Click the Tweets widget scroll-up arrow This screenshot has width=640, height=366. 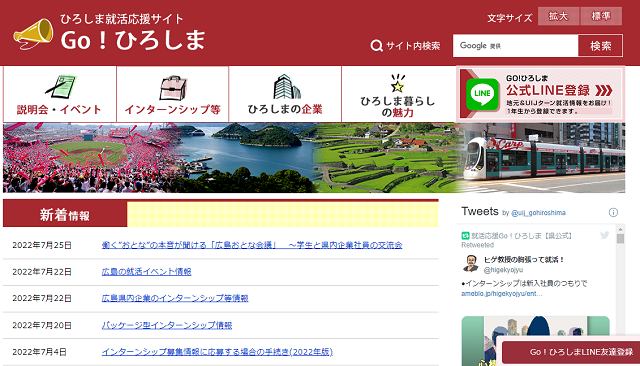620,229
